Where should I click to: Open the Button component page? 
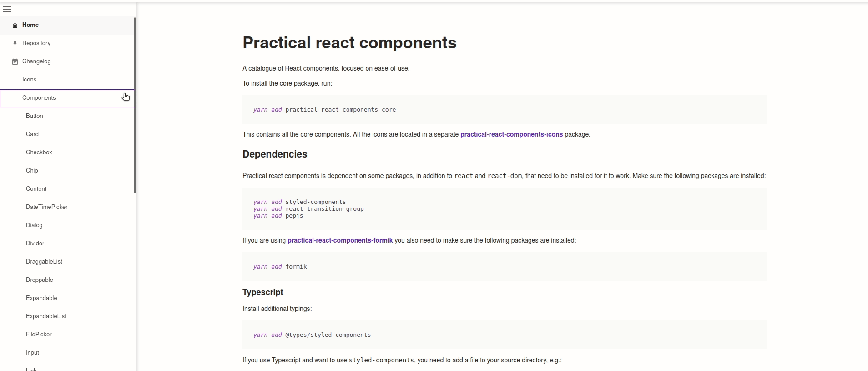click(35, 116)
